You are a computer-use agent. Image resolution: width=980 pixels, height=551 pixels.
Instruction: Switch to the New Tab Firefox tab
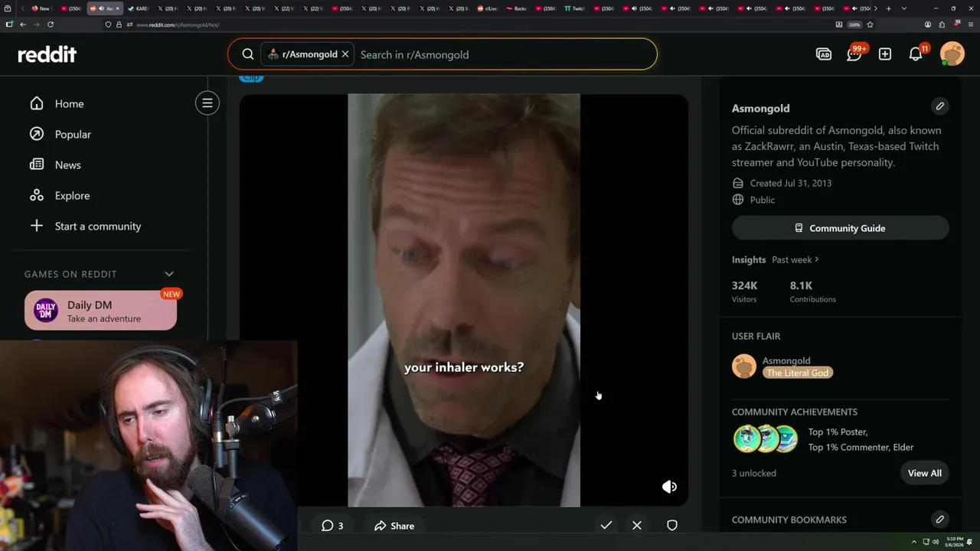[x=41, y=8]
